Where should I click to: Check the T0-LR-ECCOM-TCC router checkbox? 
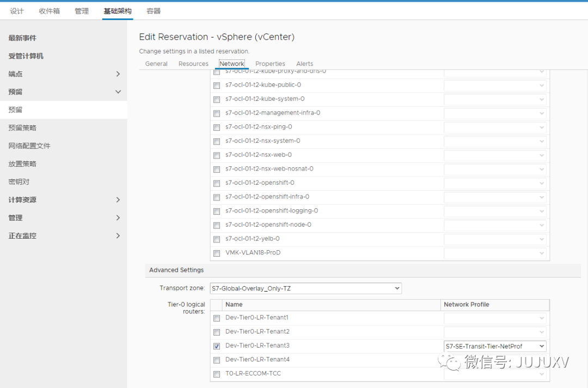tap(217, 374)
